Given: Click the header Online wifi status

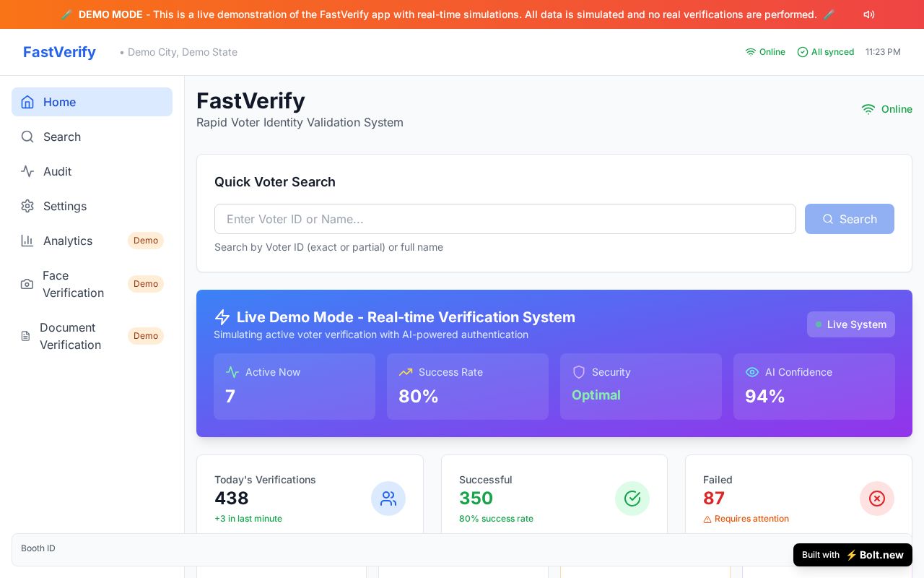Looking at the screenshot, I should coord(765,52).
